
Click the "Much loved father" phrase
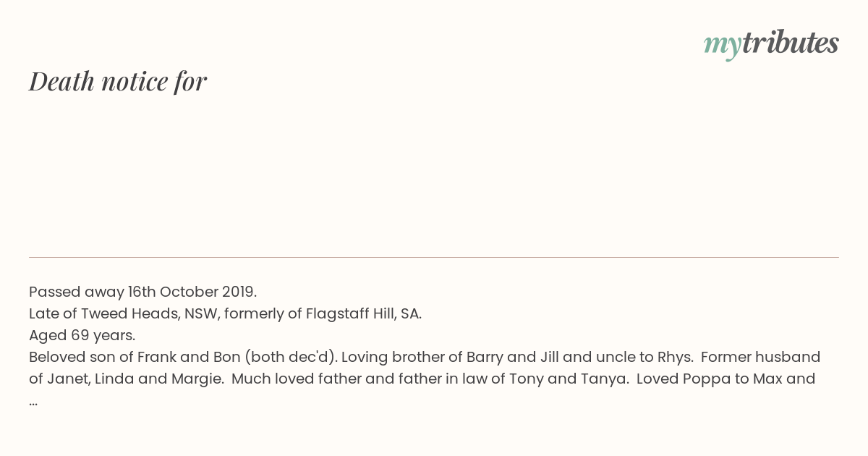point(297,379)
